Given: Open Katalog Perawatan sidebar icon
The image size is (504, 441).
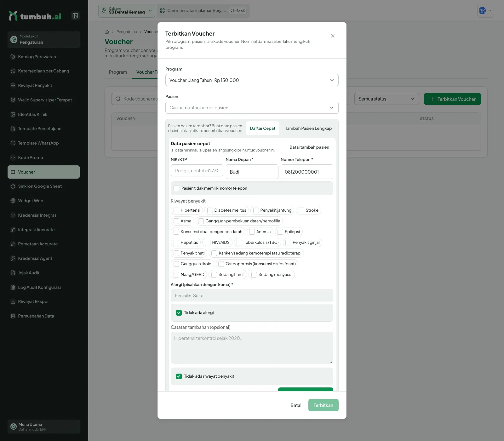Looking at the screenshot, I should [x=13, y=57].
